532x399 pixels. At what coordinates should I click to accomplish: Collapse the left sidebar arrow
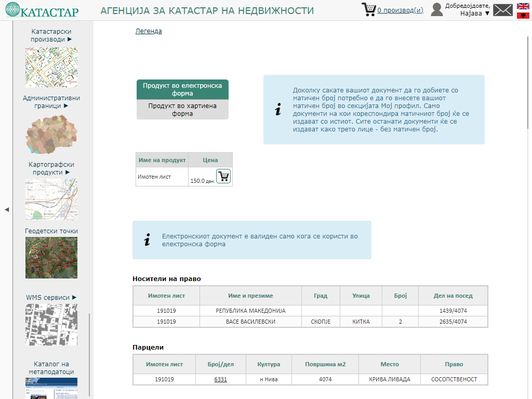pyautogui.click(x=7, y=209)
